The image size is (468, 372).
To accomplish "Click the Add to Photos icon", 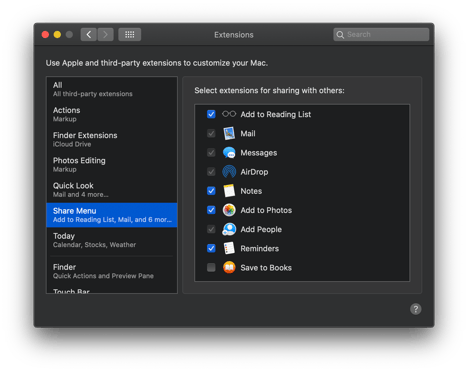I will pos(229,210).
